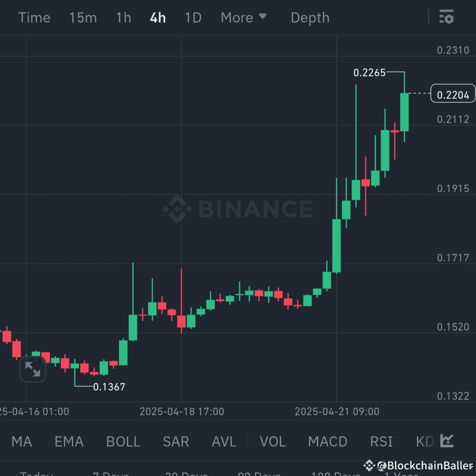Show volume with VOL
Image resolution: width=476 pixels, height=476 pixels.
point(272,441)
